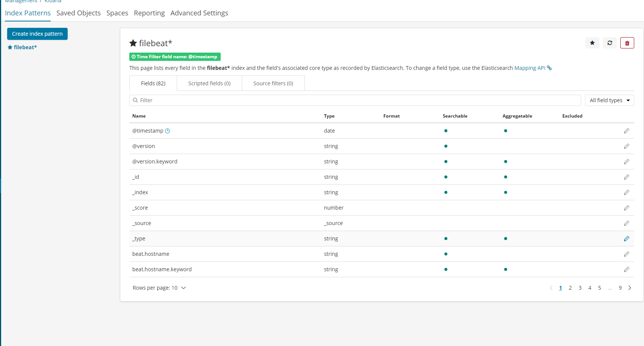Open the Mapping API link
The height and width of the screenshot is (346, 644).
point(533,68)
